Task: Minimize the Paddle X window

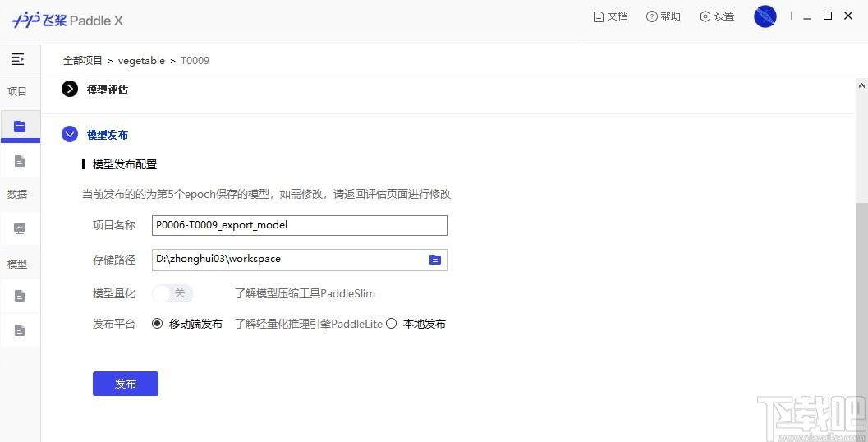Action: pyautogui.click(x=808, y=16)
